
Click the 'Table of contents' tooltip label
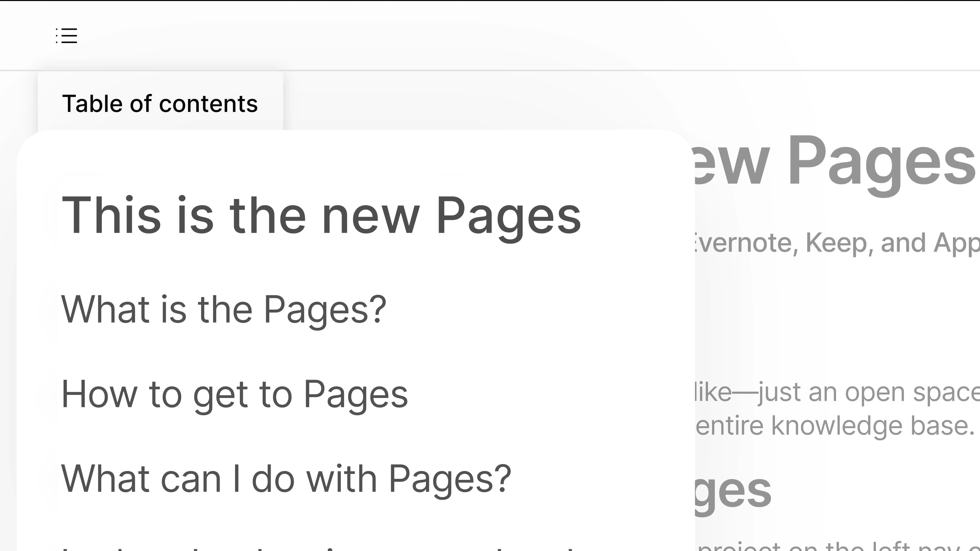[160, 104]
